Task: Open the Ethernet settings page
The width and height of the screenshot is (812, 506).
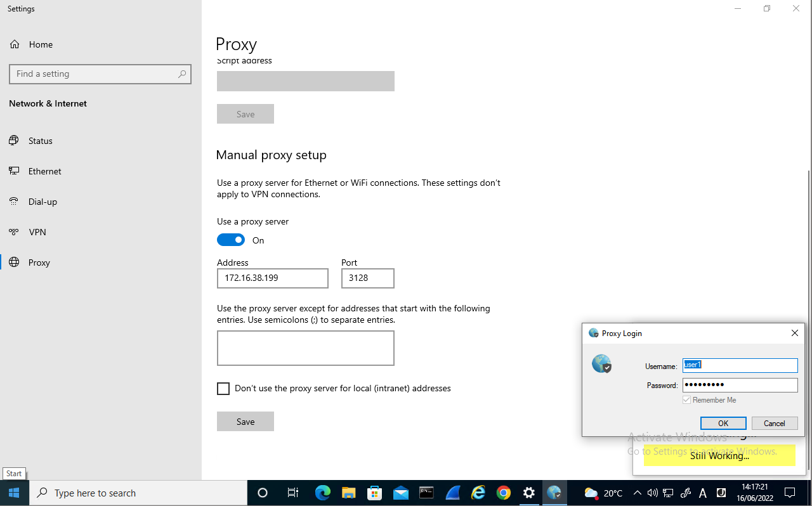Action: pyautogui.click(x=44, y=171)
